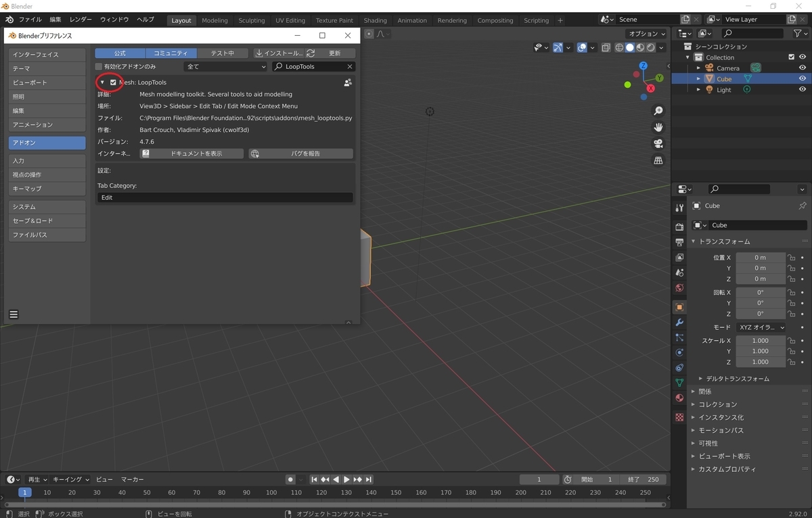Hide the Light object via eye icon
The height and width of the screenshot is (518, 812).
803,89
